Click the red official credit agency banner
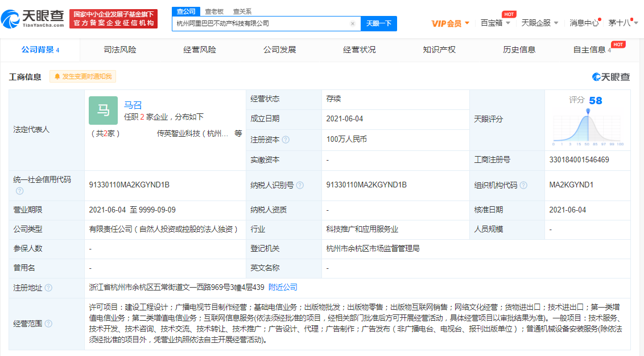 point(113,19)
